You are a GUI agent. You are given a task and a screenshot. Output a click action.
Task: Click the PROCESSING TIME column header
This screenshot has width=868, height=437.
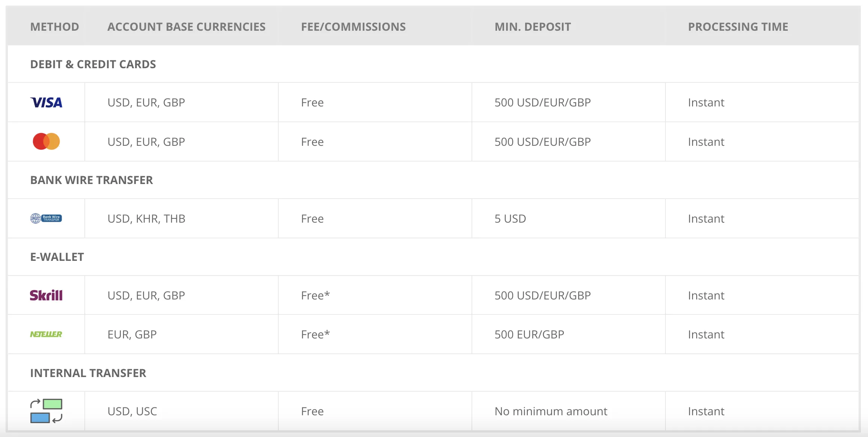tap(738, 27)
